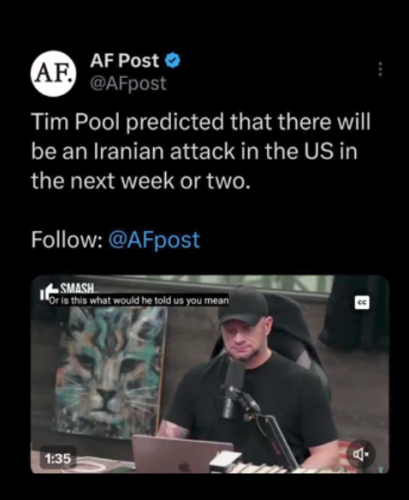409x500 pixels.
Task: Click the caption text overlay in video
Action: [x=139, y=301]
